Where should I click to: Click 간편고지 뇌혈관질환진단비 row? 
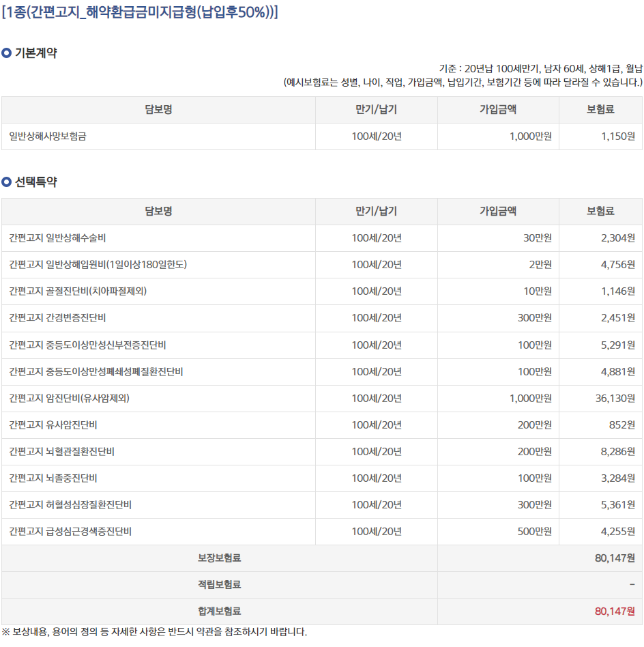click(x=322, y=451)
